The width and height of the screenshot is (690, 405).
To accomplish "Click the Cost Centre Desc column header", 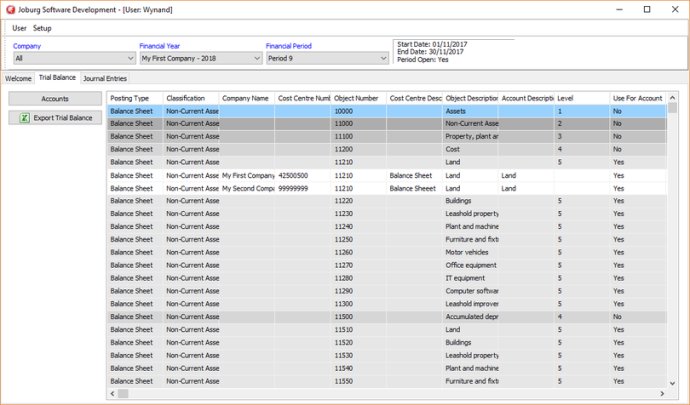I will (x=415, y=98).
